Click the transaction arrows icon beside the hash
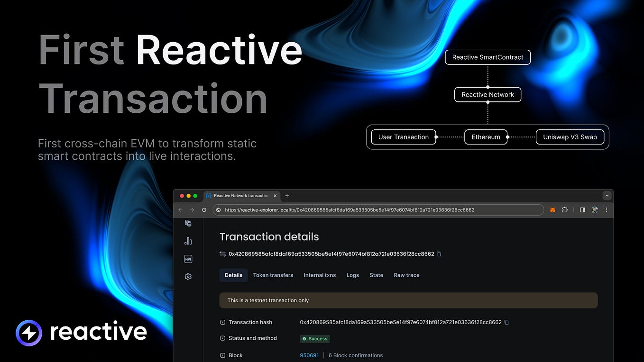This screenshot has width=644, height=362. pyautogui.click(x=223, y=254)
